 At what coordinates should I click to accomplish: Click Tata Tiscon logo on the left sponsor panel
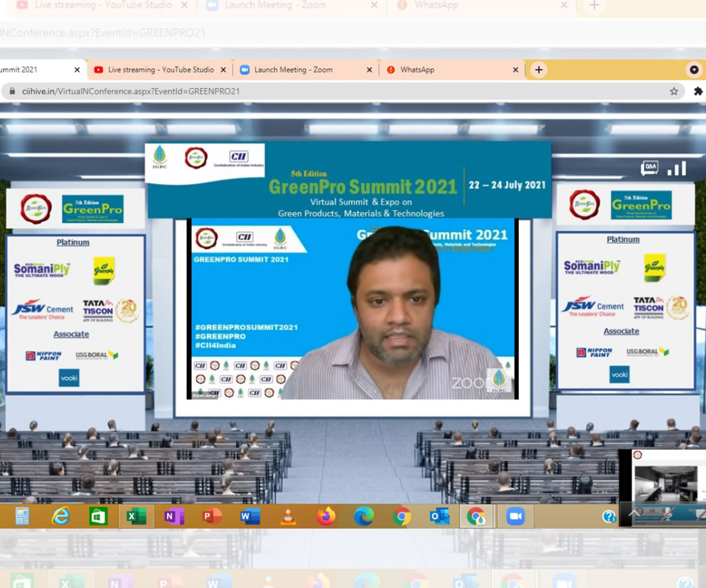pyautogui.click(x=111, y=310)
